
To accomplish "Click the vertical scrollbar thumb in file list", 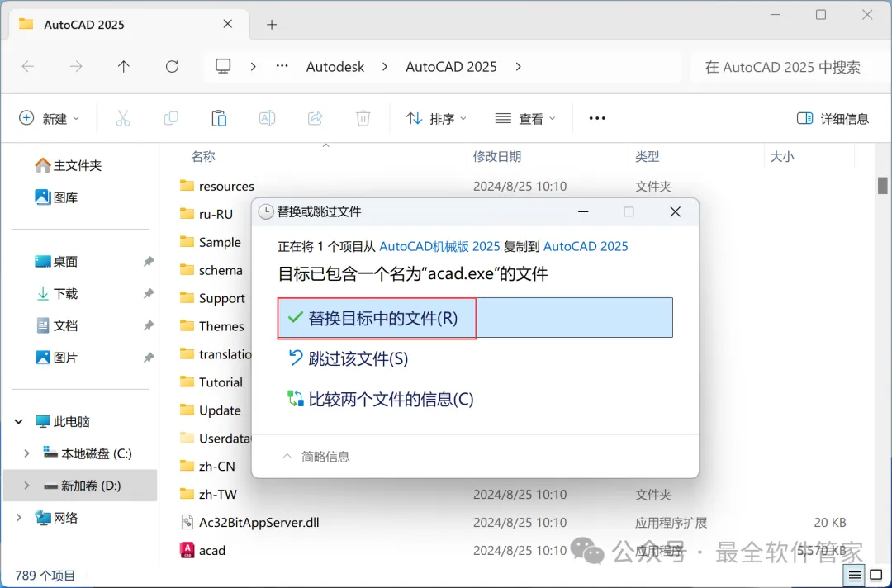I will pyautogui.click(x=882, y=185).
